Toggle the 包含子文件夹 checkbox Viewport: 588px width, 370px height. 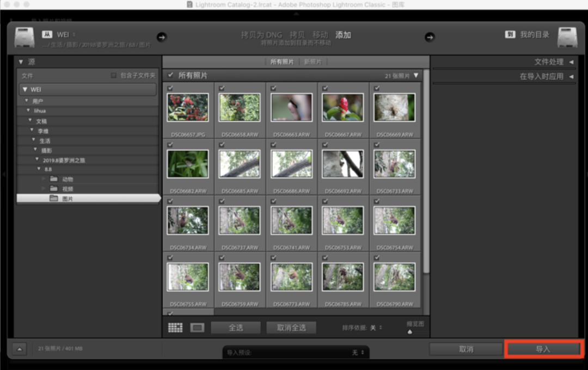114,76
